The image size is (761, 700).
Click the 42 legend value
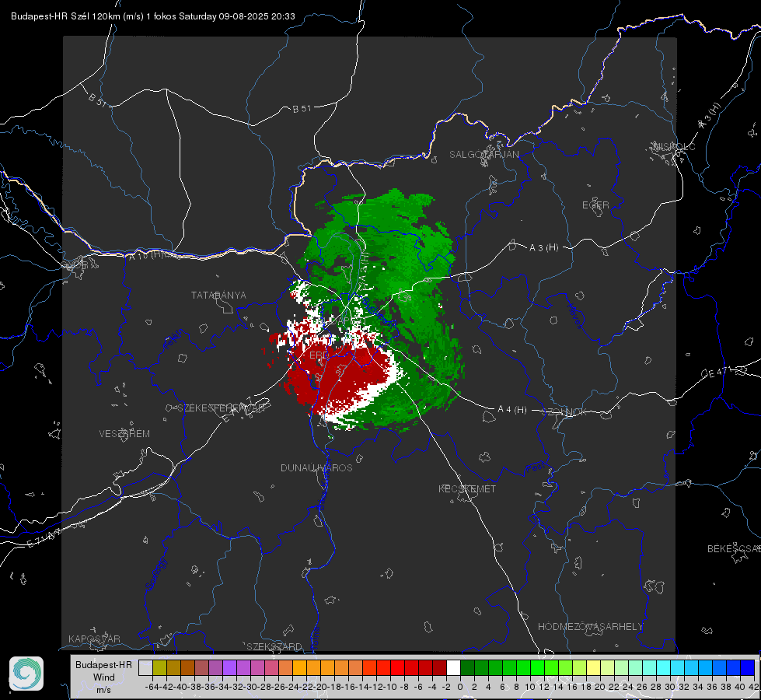754,687
